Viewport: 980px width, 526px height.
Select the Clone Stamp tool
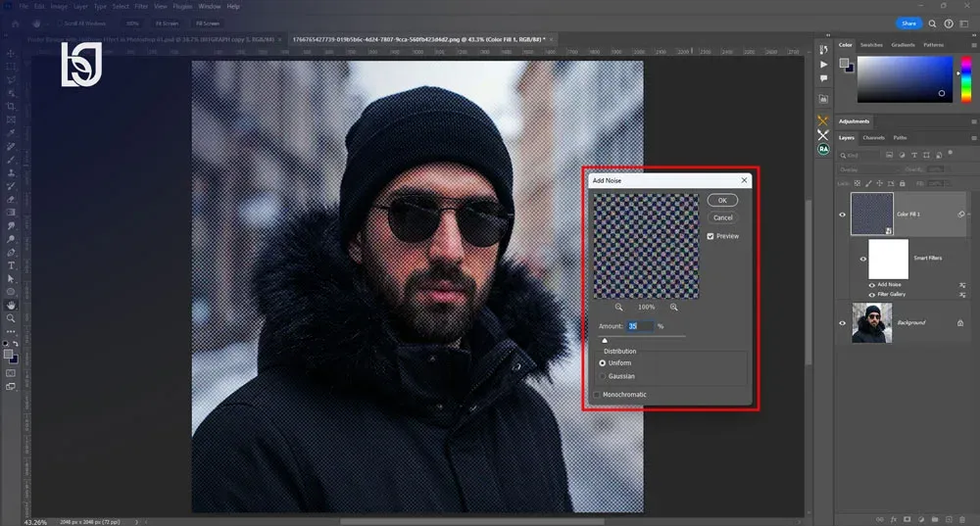(x=11, y=173)
